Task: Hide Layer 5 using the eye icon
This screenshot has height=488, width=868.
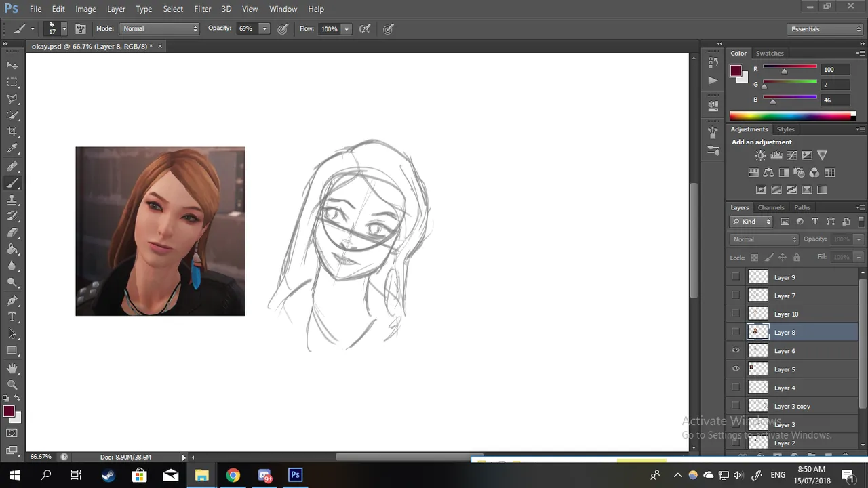Action: coord(736,369)
